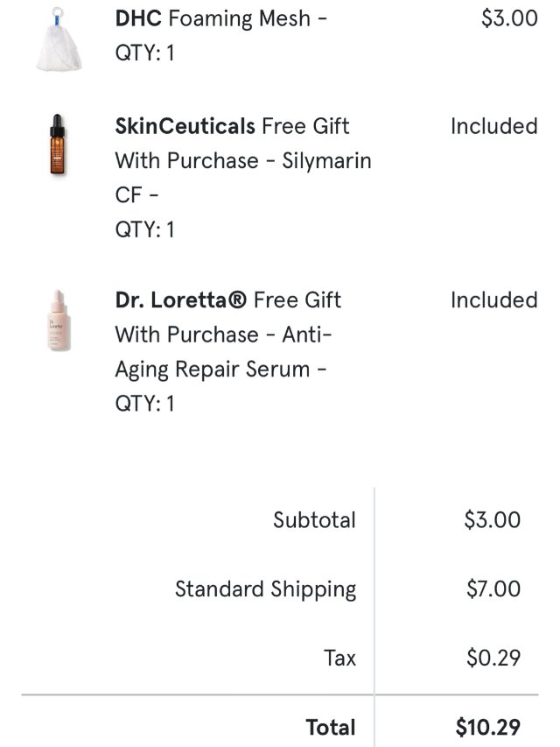This screenshot has height=747, width=560.
Task: Click the DHC Foaming Mesh $3.00 price
Action: tap(509, 18)
